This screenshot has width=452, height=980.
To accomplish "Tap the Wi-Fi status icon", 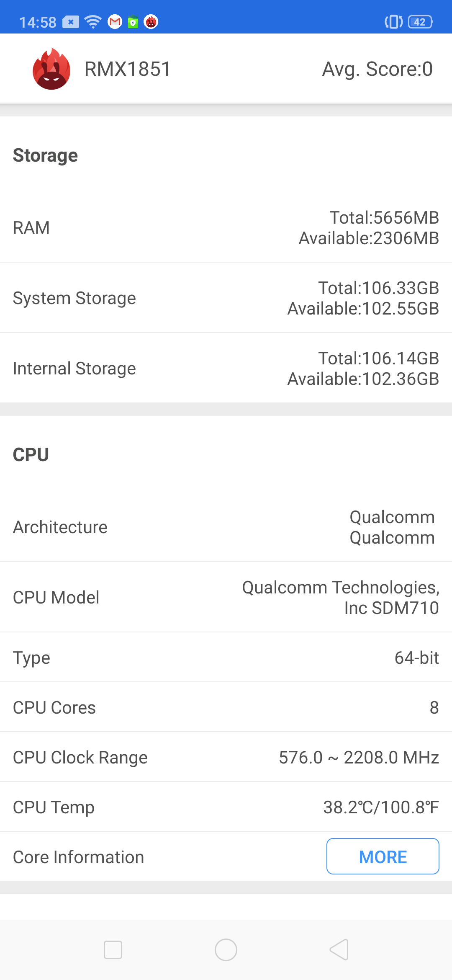I will tap(93, 22).
